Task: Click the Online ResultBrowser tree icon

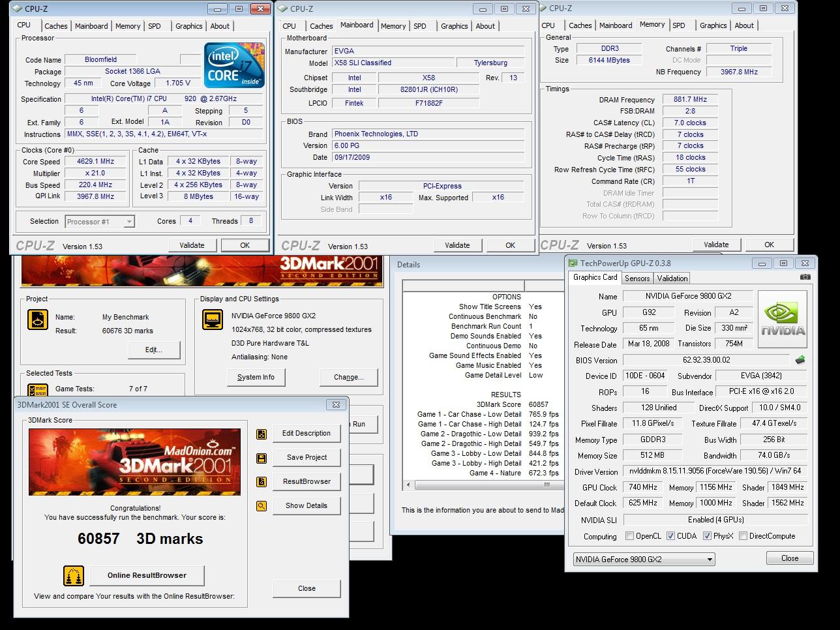Action: click(x=74, y=576)
